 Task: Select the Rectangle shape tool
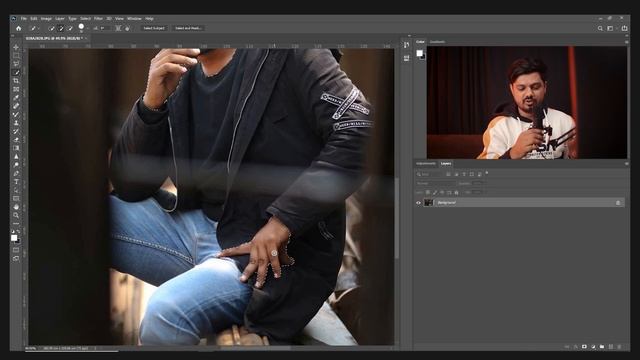coord(16,198)
